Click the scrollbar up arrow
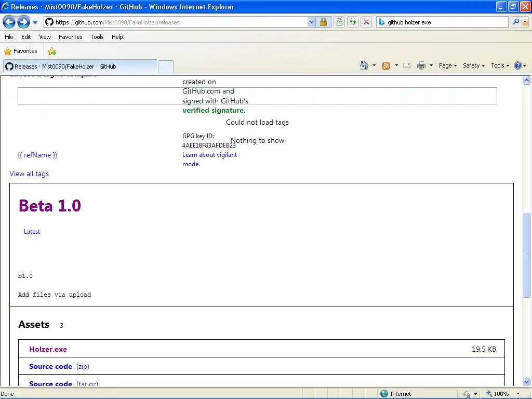This screenshot has width=532, height=399. coord(527,81)
